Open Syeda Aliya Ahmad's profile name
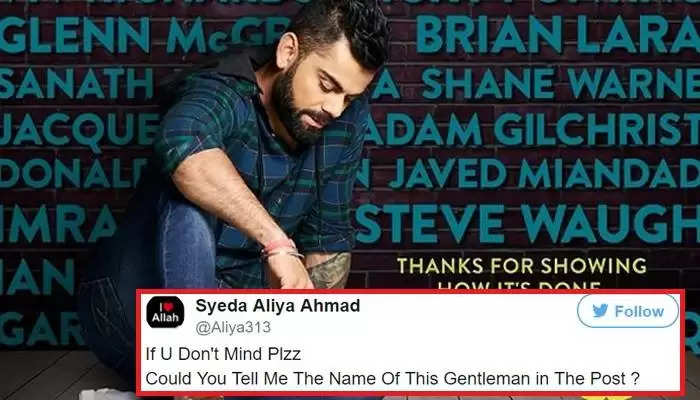The height and width of the screenshot is (400, 700). click(278, 306)
